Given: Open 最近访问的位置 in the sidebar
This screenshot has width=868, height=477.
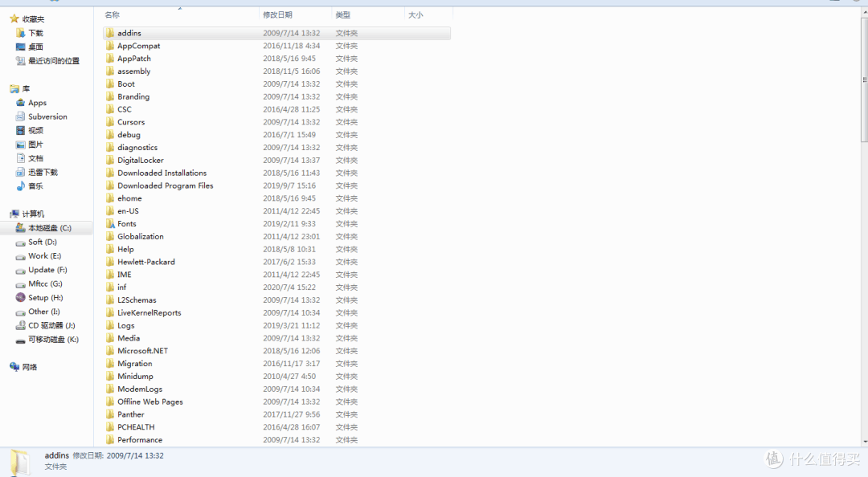Looking at the screenshot, I should (54, 61).
